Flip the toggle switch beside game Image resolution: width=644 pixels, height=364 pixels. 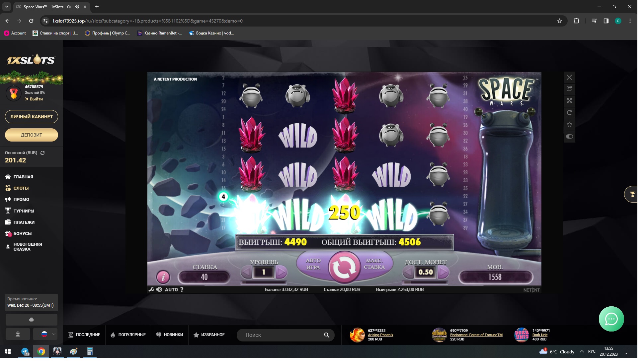click(x=569, y=137)
